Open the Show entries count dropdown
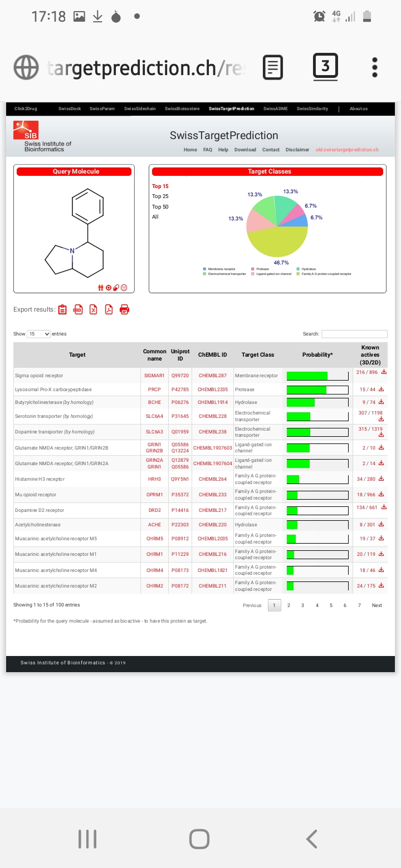The image size is (401, 868). pyautogui.click(x=39, y=334)
